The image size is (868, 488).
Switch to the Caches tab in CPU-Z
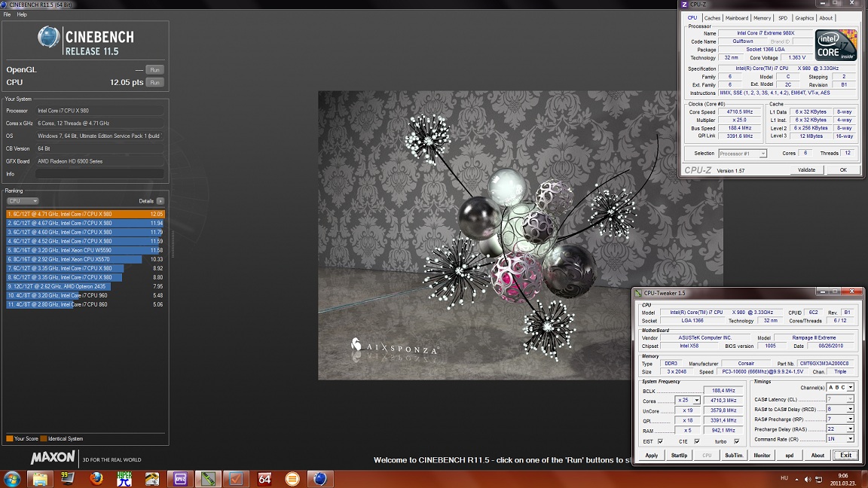[712, 18]
